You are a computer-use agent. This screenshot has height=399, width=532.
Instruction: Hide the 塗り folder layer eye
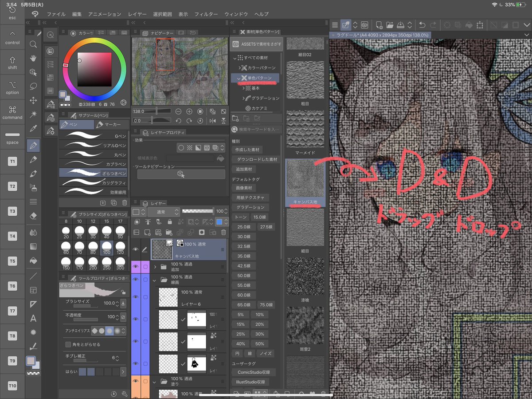click(x=136, y=381)
